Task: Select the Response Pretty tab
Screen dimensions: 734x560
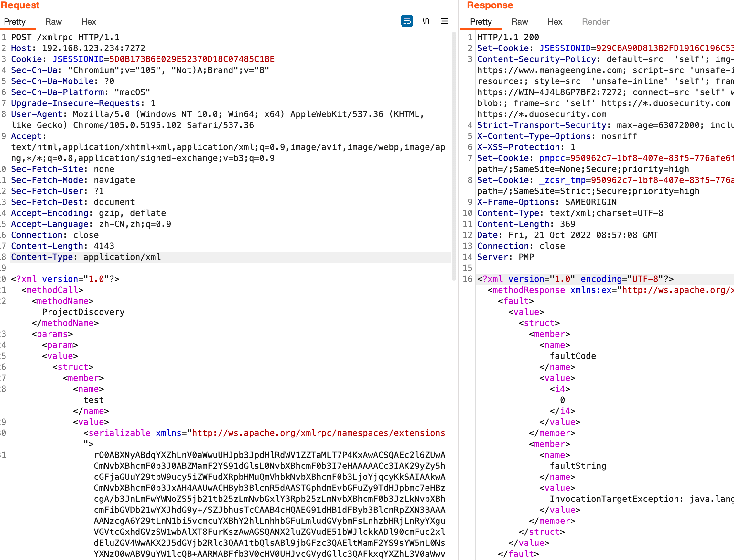Action: click(481, 22)
